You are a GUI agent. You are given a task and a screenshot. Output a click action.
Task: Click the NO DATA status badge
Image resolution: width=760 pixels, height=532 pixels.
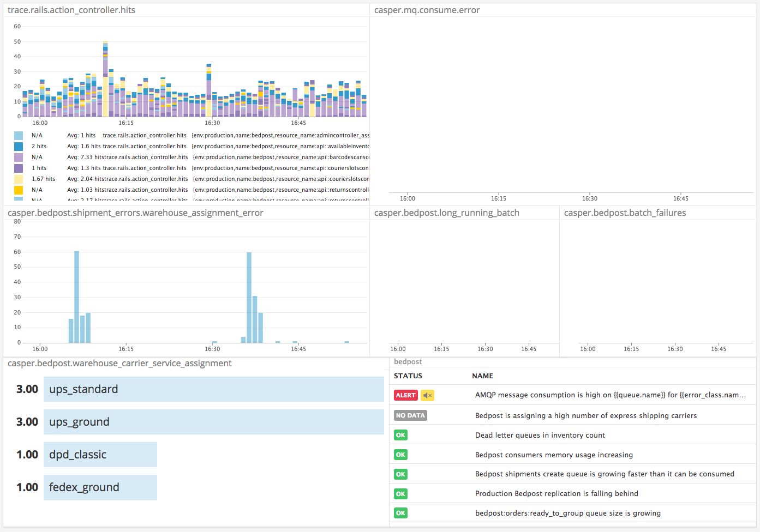coord(410,415)
